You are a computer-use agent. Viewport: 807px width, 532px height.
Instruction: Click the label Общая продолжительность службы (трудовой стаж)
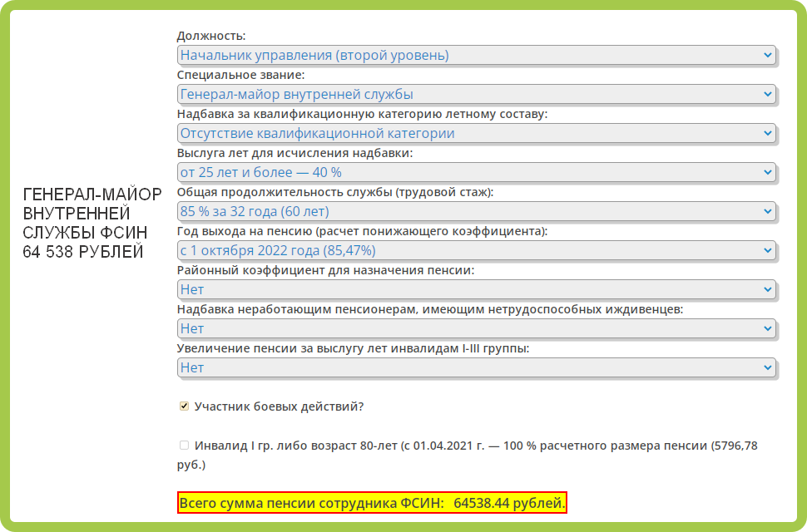tap(335, 192)
